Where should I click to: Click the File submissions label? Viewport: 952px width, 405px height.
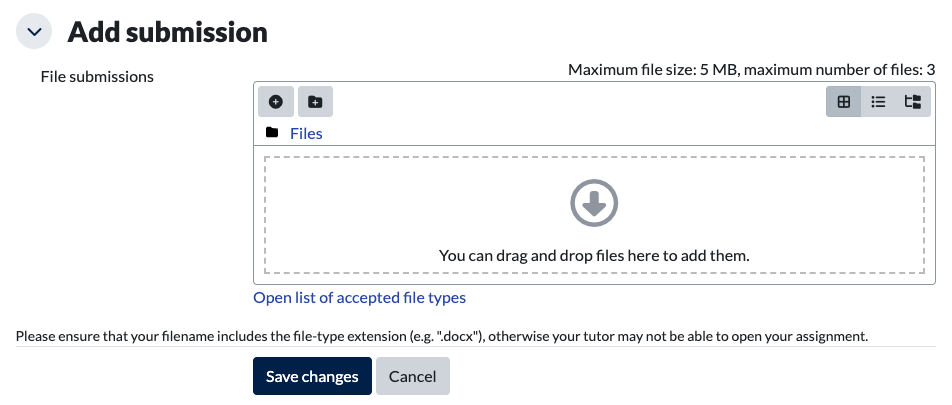pos(97,76)
